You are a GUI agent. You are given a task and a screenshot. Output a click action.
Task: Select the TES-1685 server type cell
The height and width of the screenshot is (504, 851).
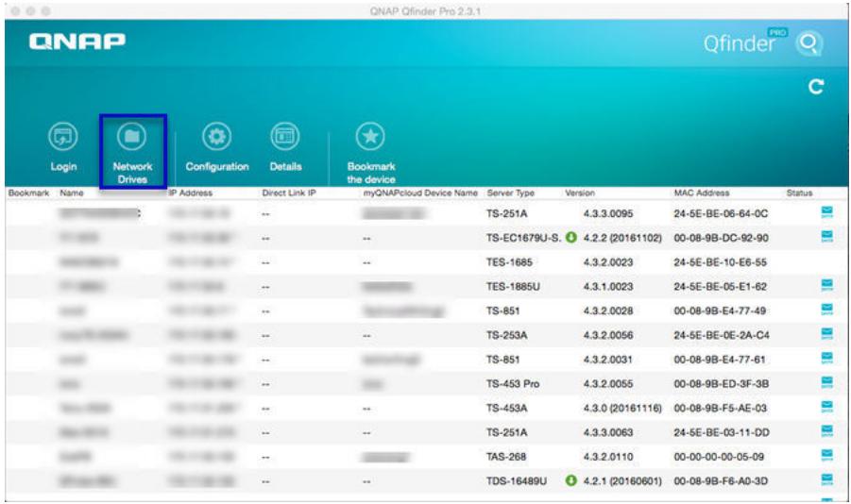click(509, 262)
